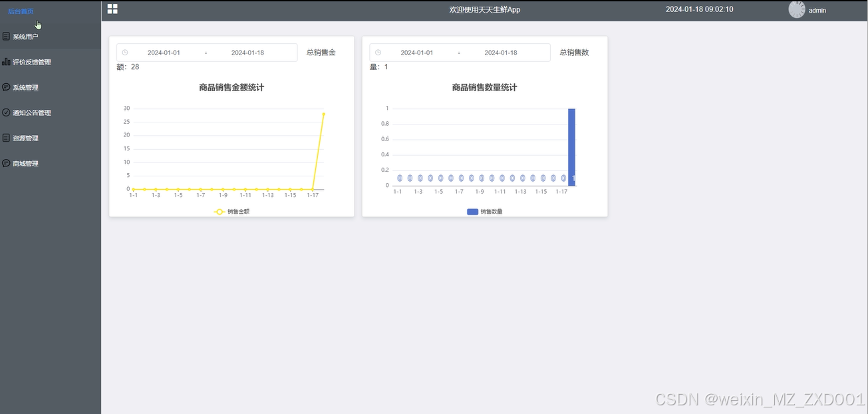
Task: Open the 系统管理 menu item
Action: (x=51, y=87)
